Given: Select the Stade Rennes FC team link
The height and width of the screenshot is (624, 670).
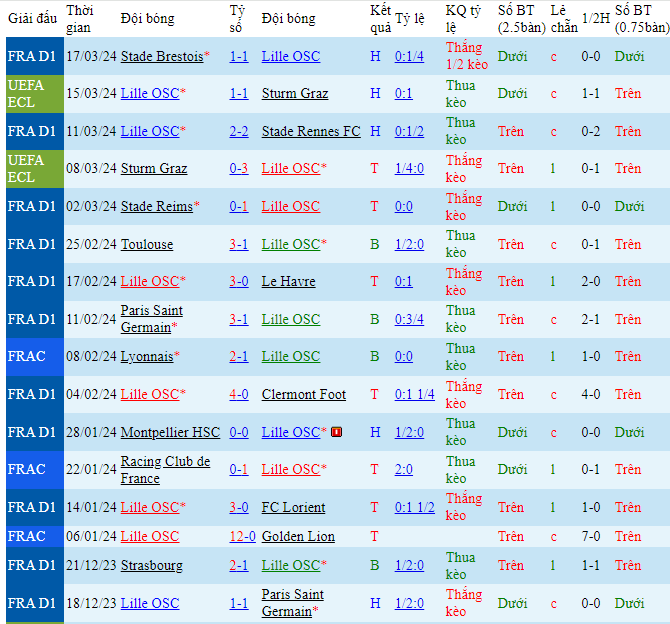Looking at the screenshot, I should point(311,131).
